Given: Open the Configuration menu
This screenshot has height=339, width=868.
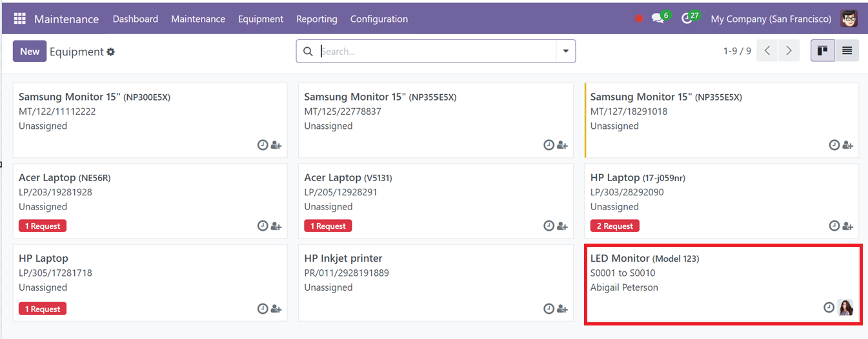Looking at the screenshot, I should [379, 19].
